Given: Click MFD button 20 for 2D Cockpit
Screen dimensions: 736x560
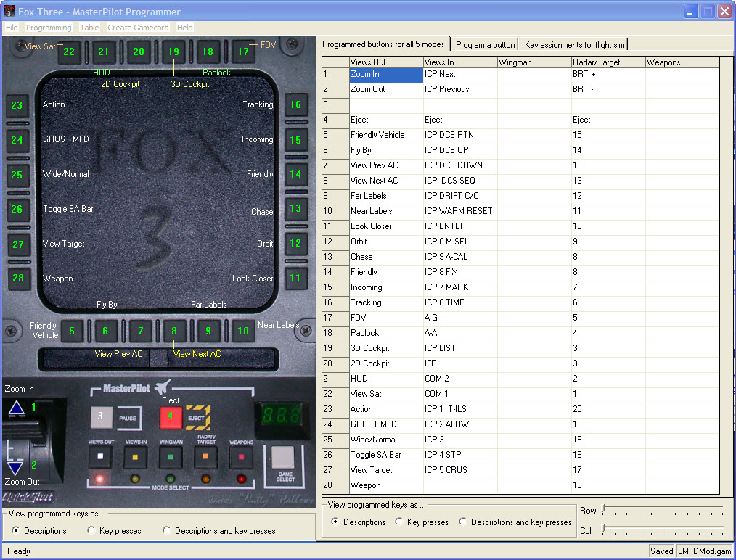Looking at the screenshot, I should tap(139, 52).
